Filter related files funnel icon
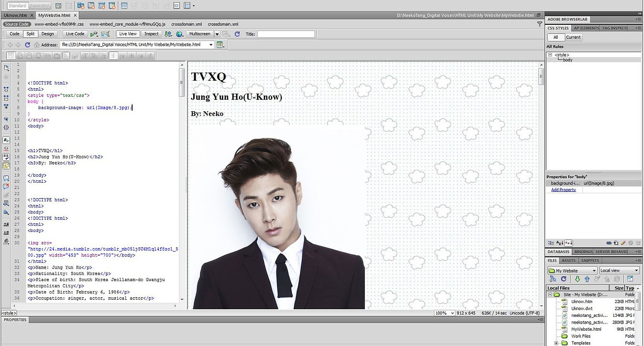The width and height of the screenshot is (644, 346). coord(540,24)
